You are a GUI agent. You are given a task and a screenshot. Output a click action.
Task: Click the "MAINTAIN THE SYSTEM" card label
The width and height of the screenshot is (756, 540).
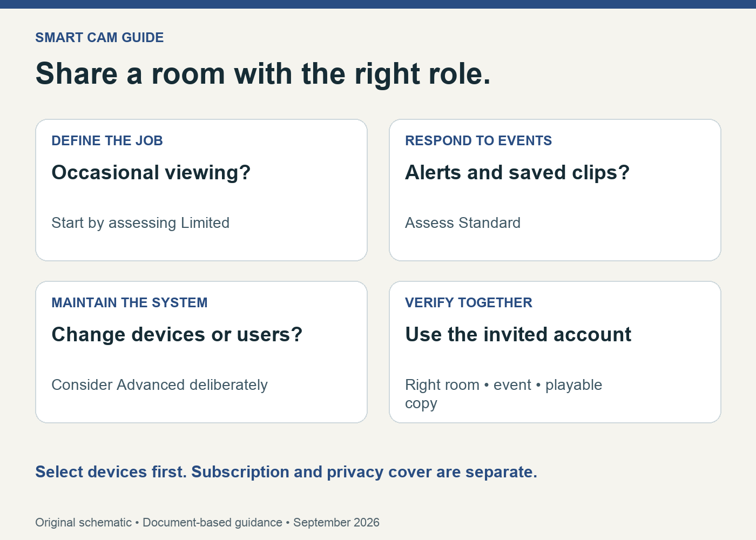[x=130, y=302]
